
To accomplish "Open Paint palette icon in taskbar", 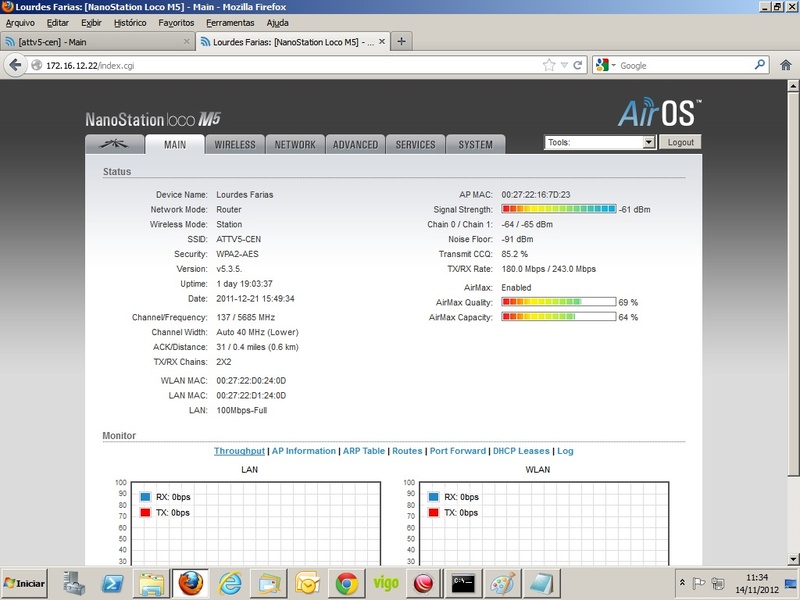I will (x=503, y=583).
